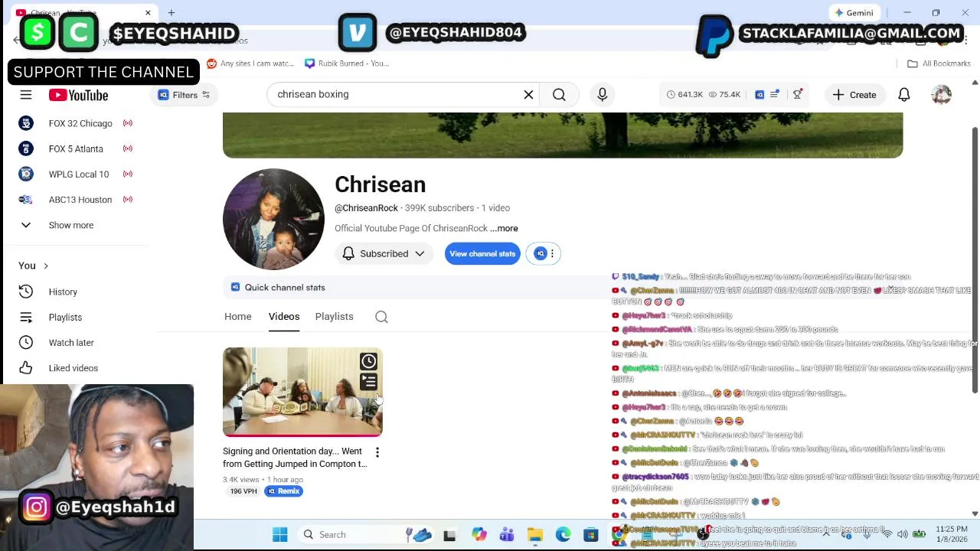Add video to queue icon on thumbnail

click(x=369, y=381)
